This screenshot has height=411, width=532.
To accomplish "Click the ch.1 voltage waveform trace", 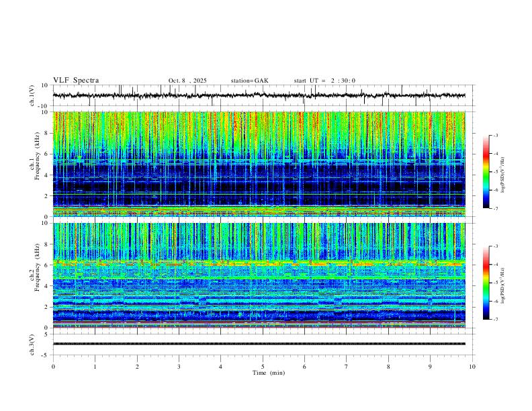I will pyautogui.click(x=259, y=95).
